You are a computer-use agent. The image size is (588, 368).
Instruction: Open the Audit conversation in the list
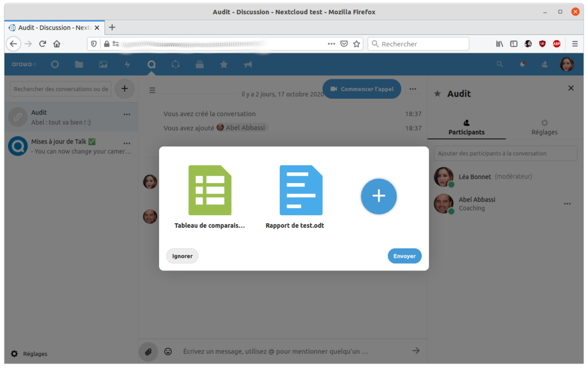pos(71,117)
